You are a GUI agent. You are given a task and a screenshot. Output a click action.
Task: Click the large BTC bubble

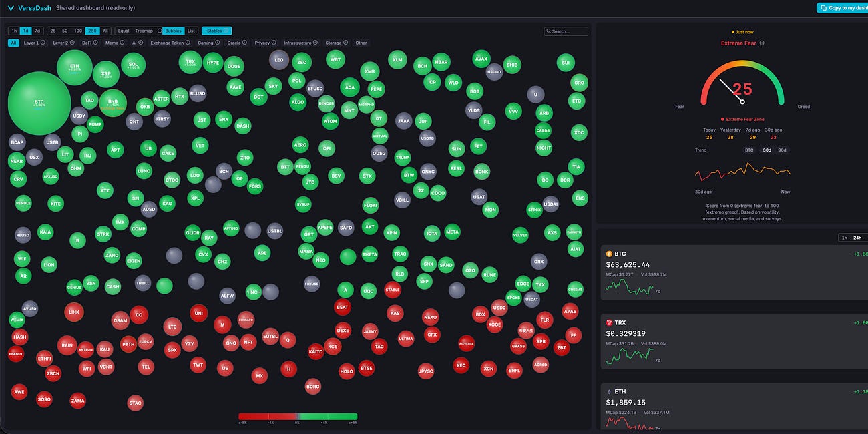(x=39, y=103)
